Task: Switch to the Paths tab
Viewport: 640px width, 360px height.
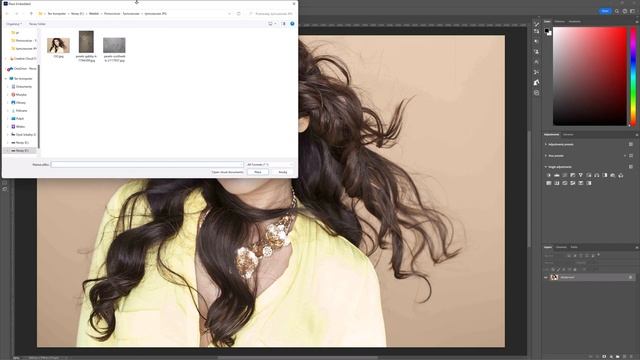Action: (574, 247)
